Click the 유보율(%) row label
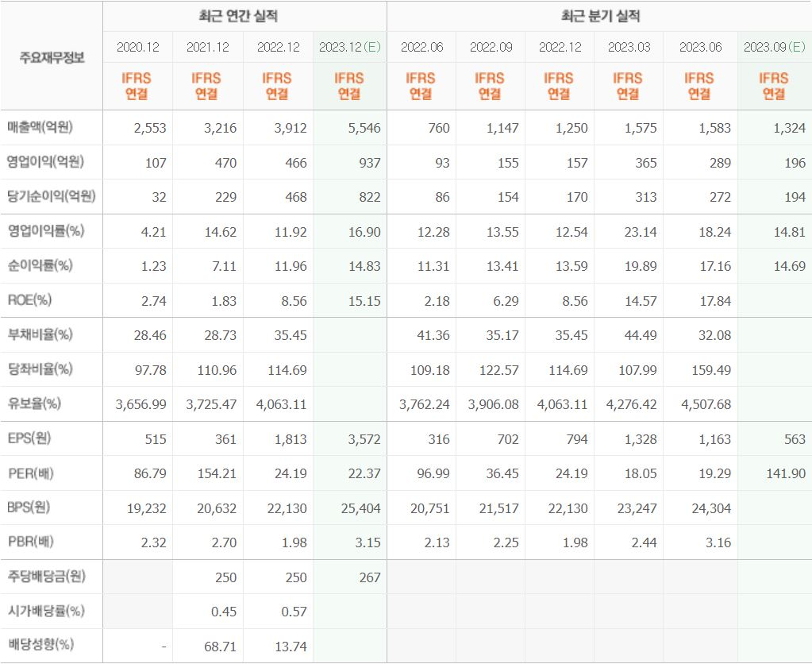This screenshot has height=664, width=812. pyautogui.click(x=34, y=403)
